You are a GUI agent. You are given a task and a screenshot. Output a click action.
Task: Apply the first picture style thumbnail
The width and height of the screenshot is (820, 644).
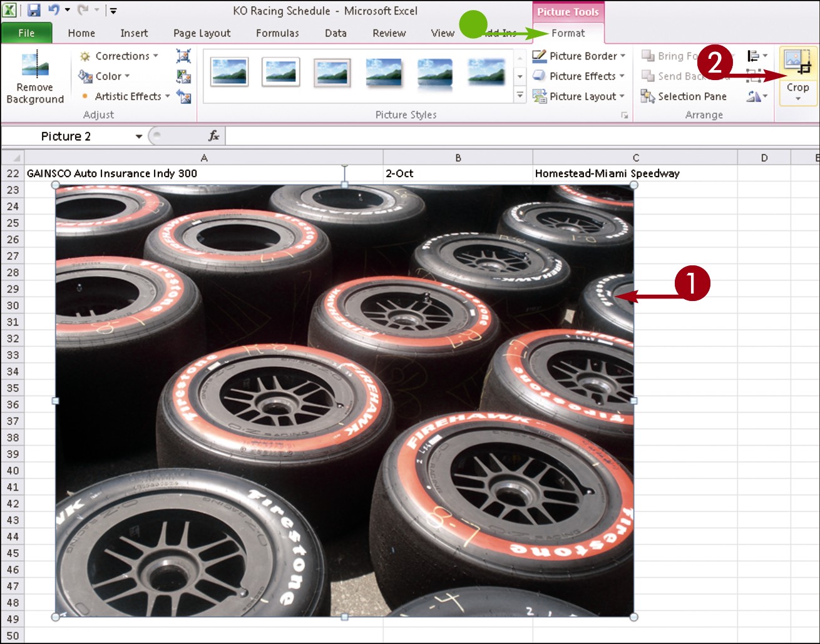[229, 71]
